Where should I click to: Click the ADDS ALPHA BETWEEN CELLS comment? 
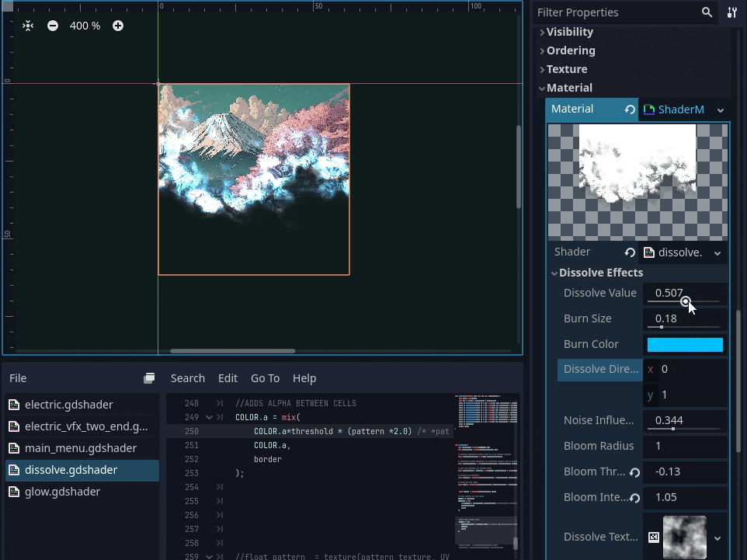pyautogui.click(x=296, y=404)
